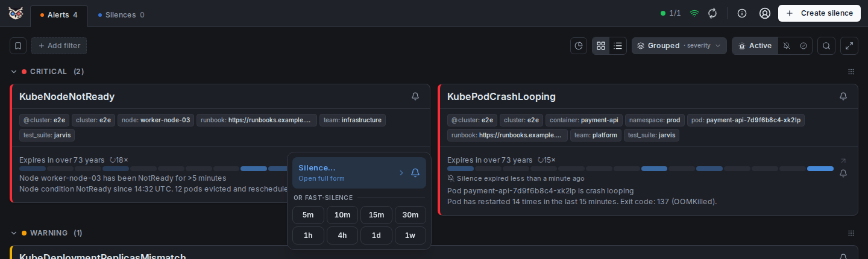Click bell icon in Silence popup
Viewport: 868px width, 259px height.
(x=415, y=173)
